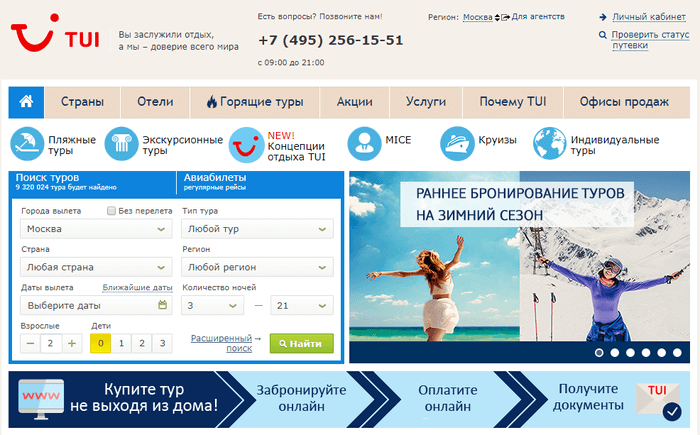
Task: Click the TUI logo in the header
Action: [53, 40]
